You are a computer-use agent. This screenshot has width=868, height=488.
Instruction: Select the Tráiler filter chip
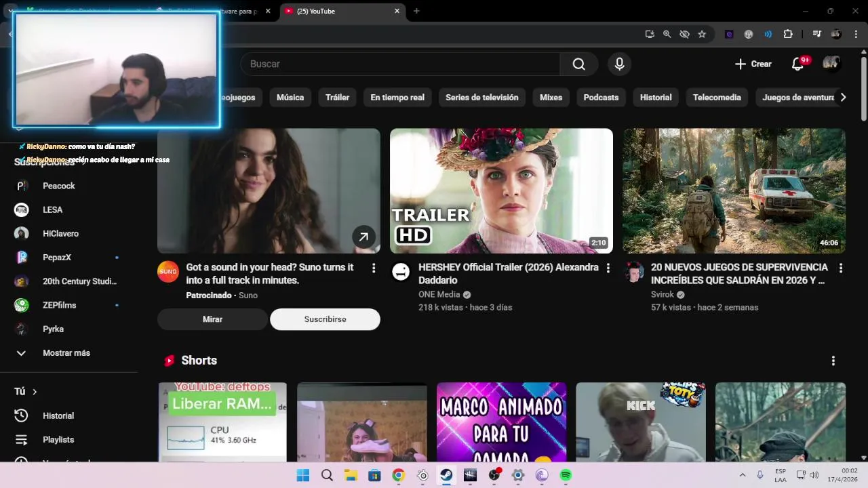(x=337, y=98)
